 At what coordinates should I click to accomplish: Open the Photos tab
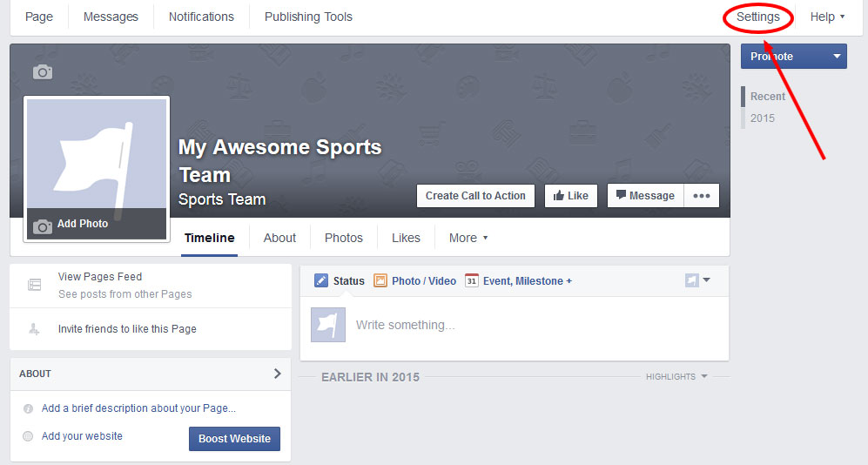pyautogui.click(x=344, y=238)
